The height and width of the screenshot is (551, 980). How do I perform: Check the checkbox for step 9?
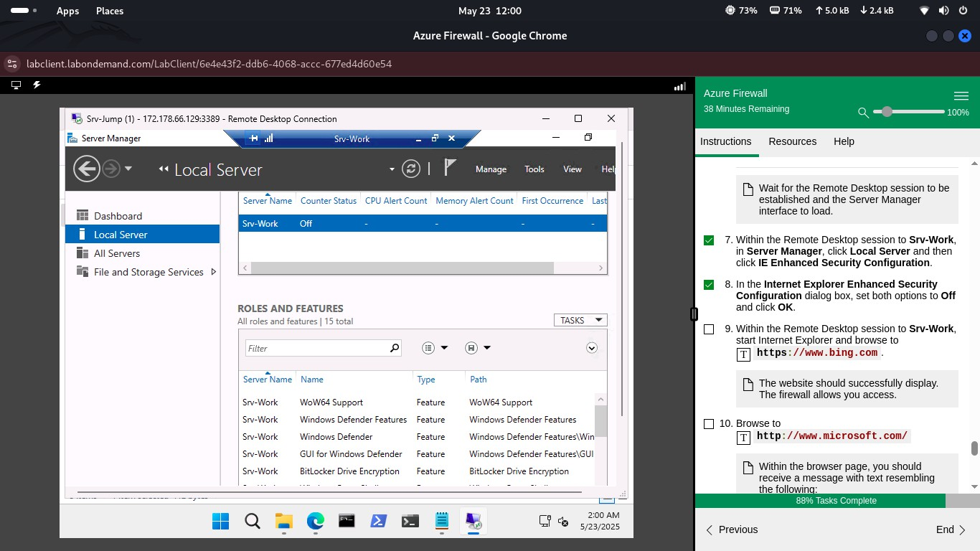pos(709,329)
